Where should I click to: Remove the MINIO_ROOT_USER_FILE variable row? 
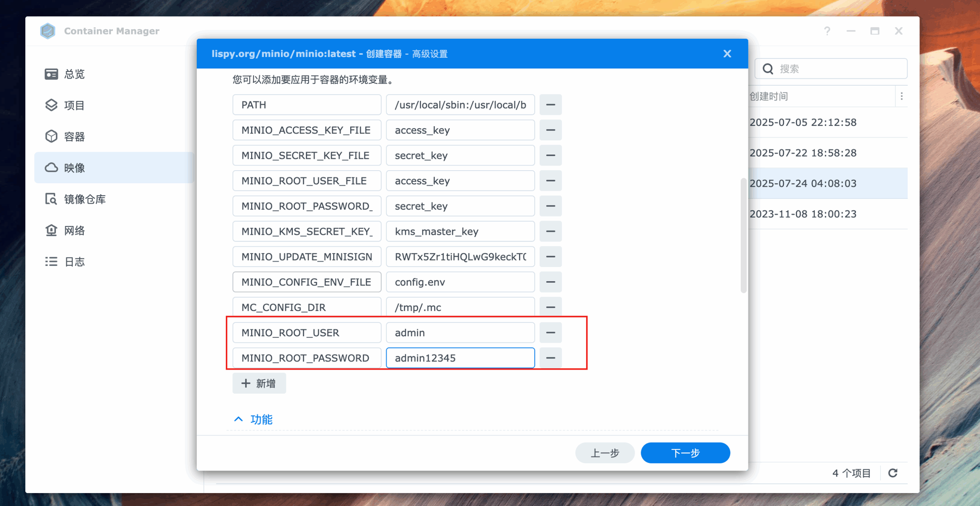(550, 181)
